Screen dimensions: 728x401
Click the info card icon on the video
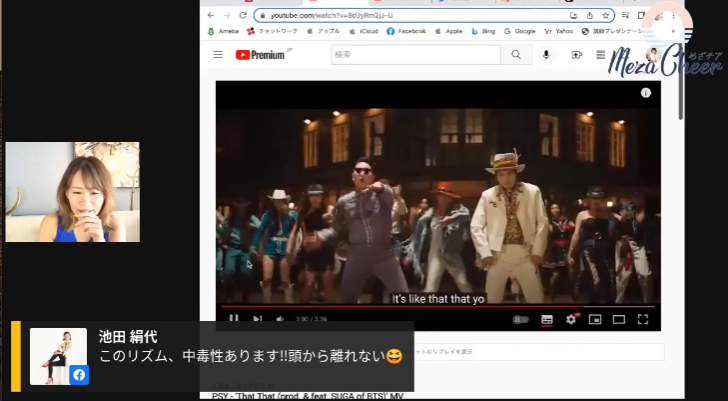(x=645, y=93)
